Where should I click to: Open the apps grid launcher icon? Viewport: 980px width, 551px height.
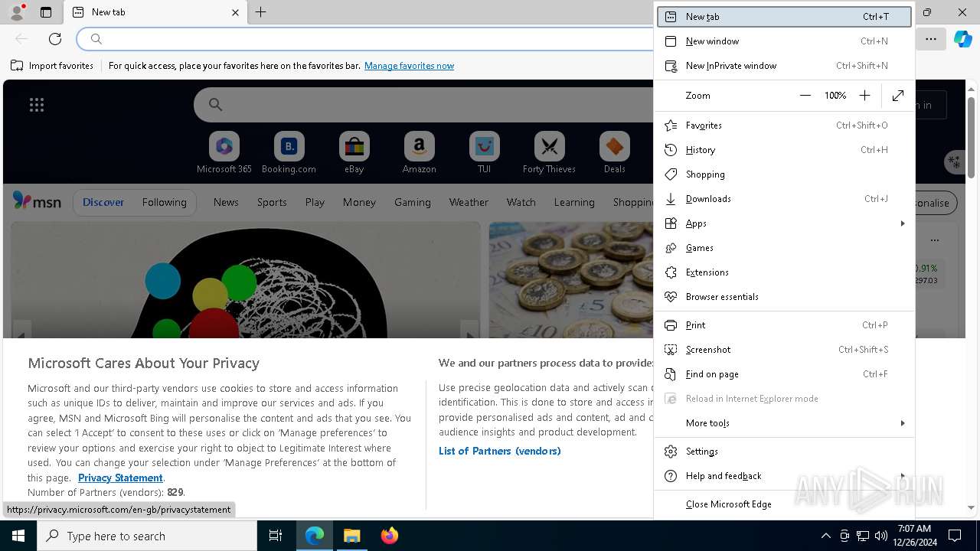[37, 105]
